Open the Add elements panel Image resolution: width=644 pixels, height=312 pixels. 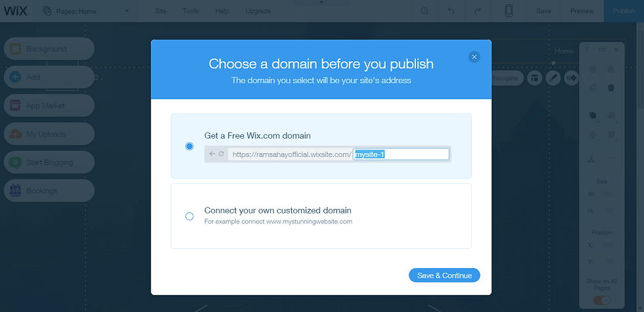49,78
